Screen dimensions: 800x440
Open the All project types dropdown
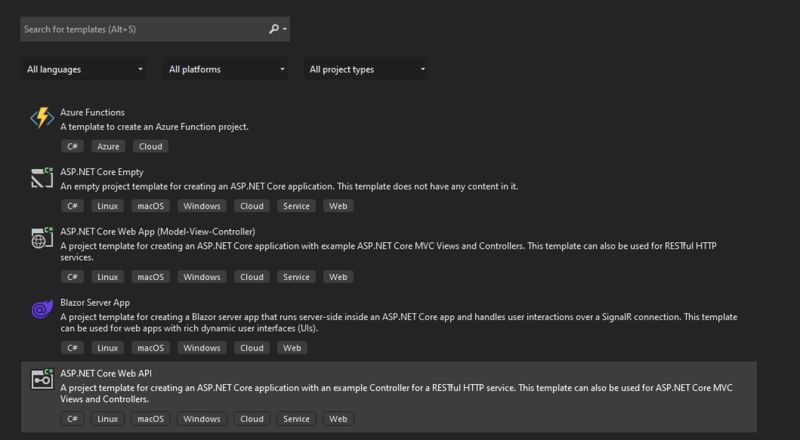pyautogui.click(x=366, y=69)
